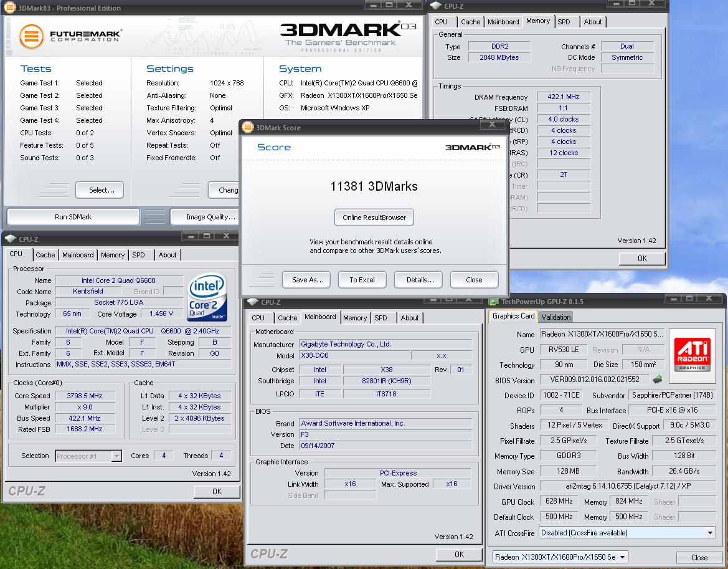
Task: Open the Processor #1 selection dropdown
Action: pos(116,456)
